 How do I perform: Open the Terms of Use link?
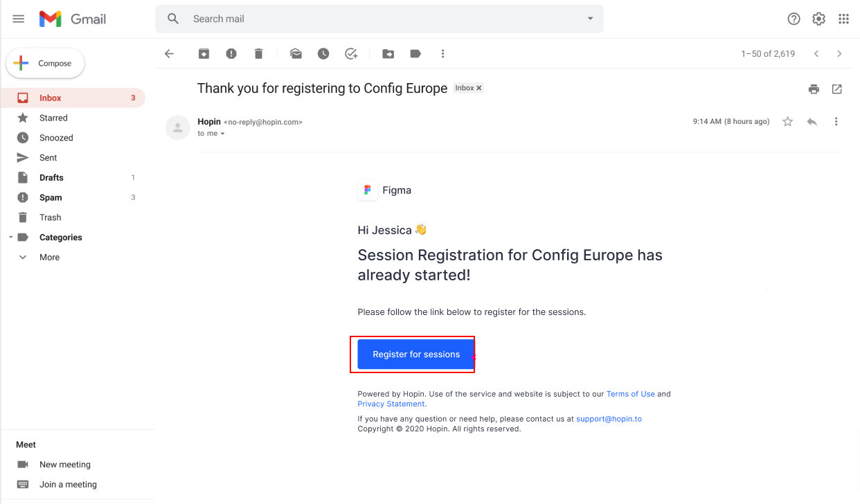coord(631,394)
